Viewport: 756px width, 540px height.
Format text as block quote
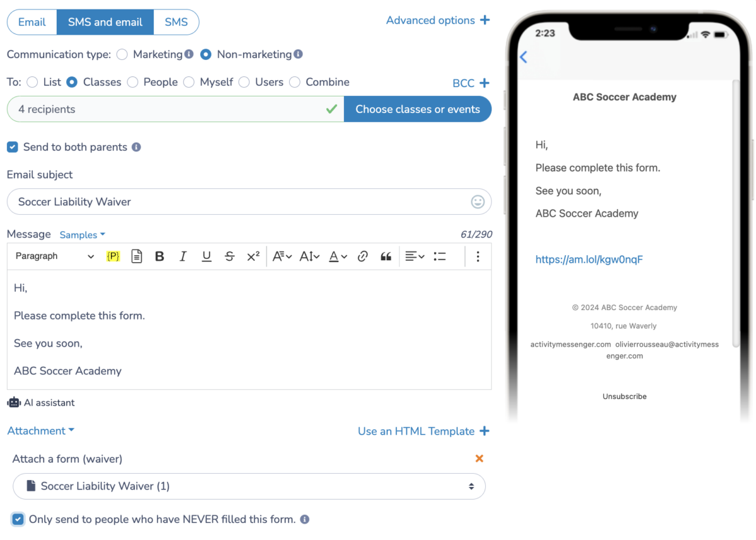(386, 256)
